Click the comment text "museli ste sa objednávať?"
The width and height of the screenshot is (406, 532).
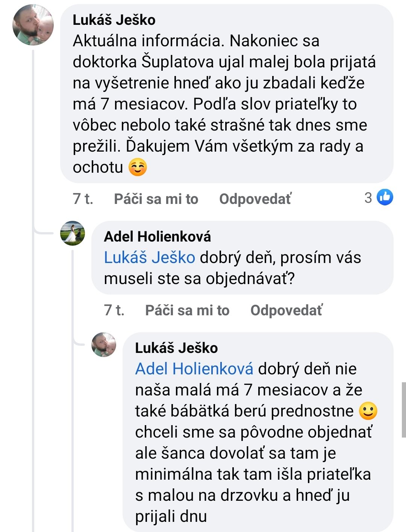(199, 279)
